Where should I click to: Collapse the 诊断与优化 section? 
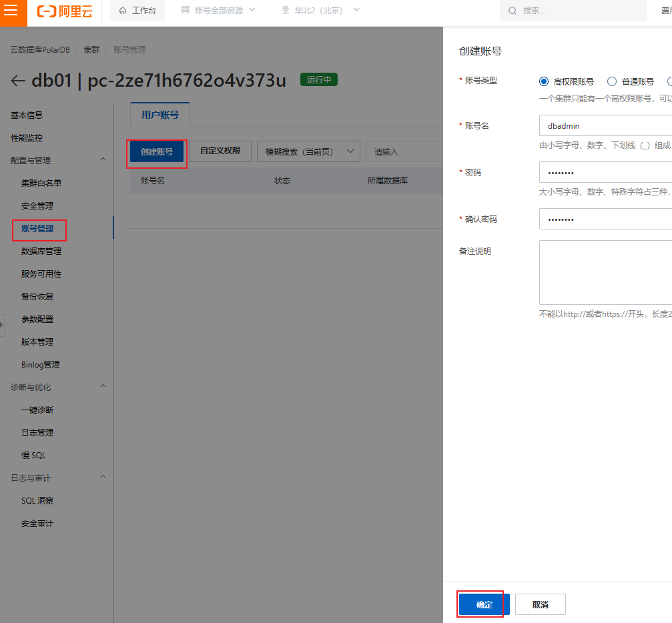point(103,386)
